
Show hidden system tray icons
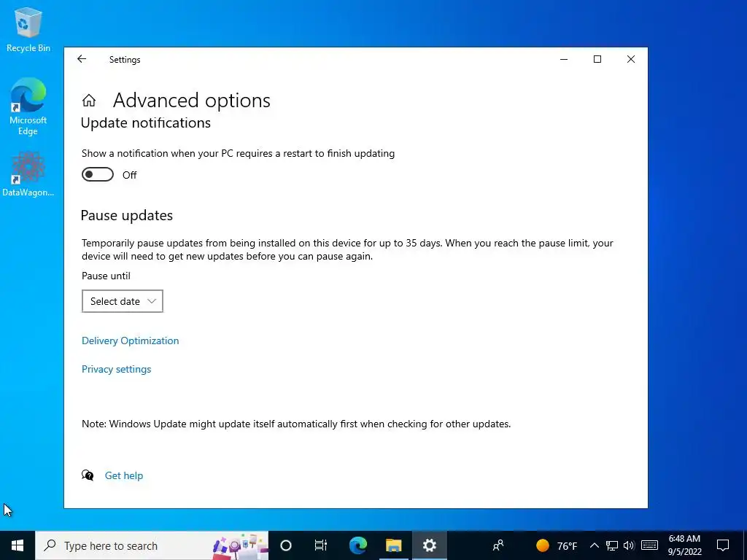point(594,545)
